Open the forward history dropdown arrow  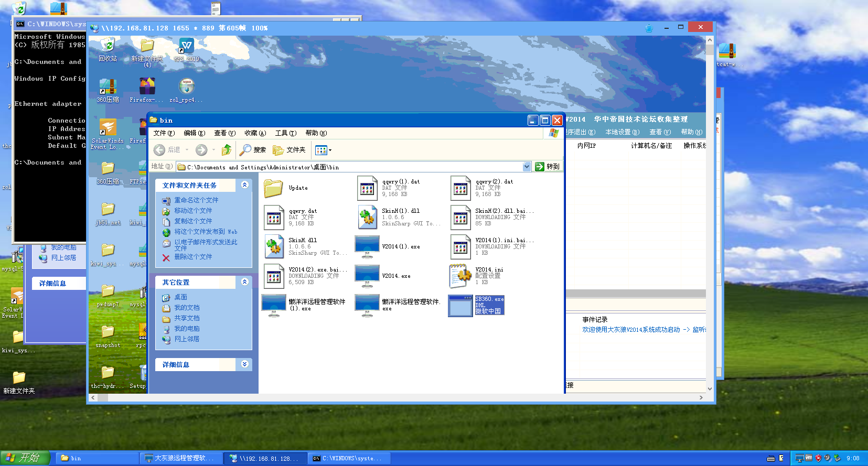[213, 150]
